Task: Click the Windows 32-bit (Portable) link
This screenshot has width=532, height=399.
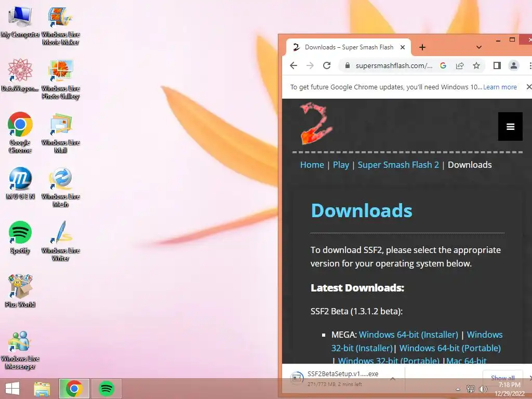Action: 389,361
